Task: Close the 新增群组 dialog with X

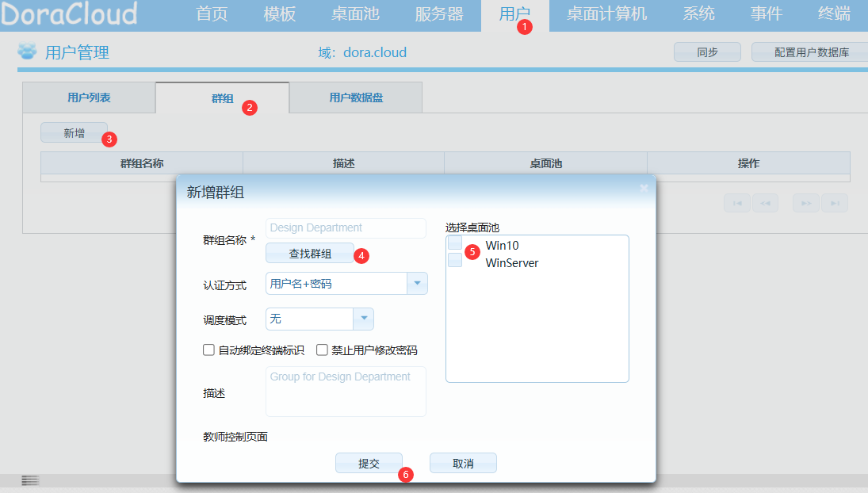Action: [x=644, y=188]
